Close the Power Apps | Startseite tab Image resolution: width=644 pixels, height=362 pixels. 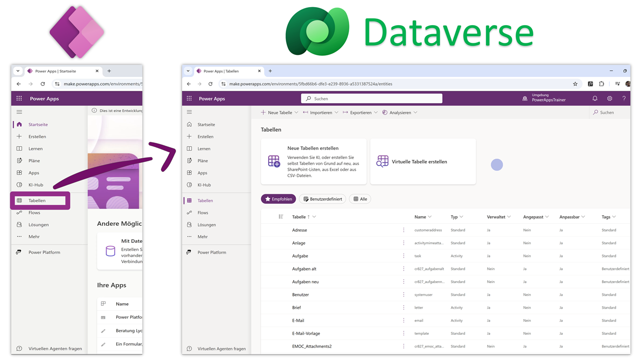coord(97,71)
